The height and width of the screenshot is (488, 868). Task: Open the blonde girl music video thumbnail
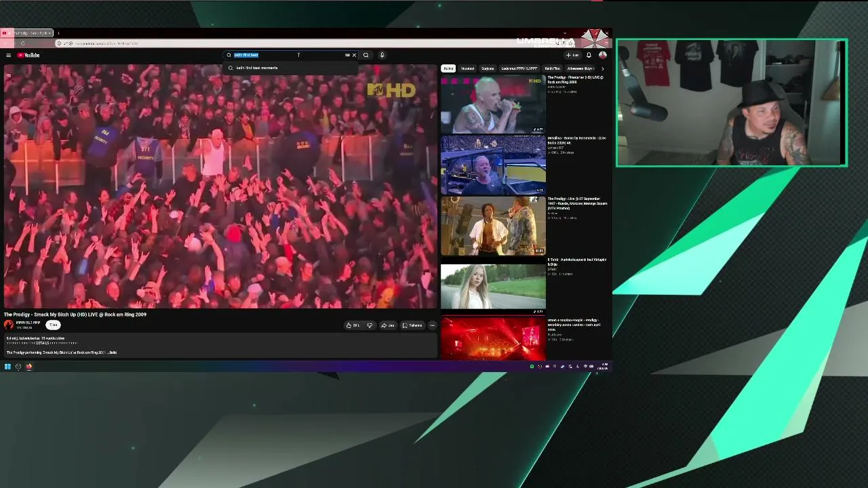tap(493, 286)
